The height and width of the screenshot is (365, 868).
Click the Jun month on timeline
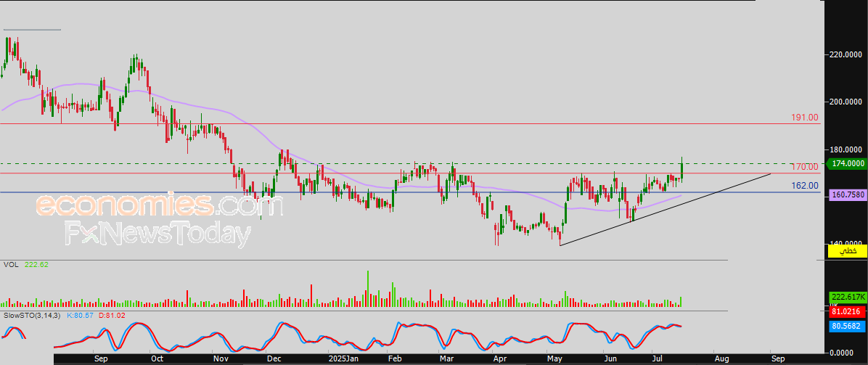pos(610,359)
